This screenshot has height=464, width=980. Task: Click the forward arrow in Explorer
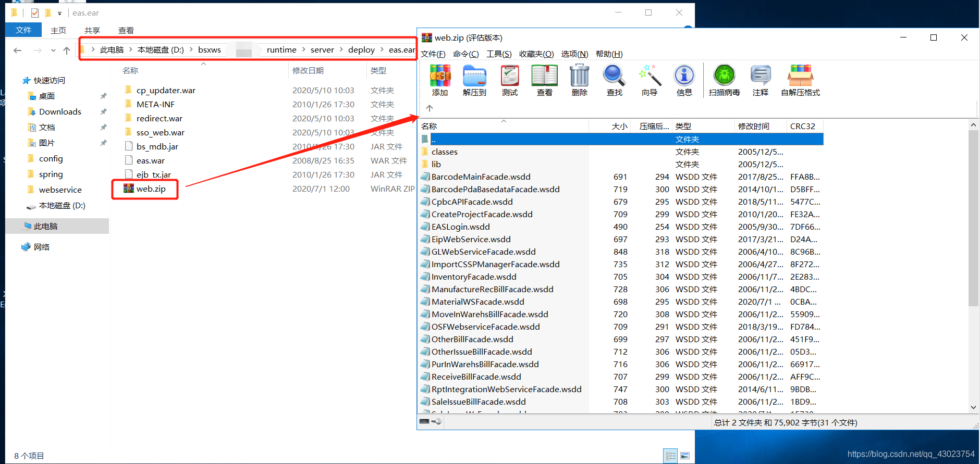tap(38, 51)
